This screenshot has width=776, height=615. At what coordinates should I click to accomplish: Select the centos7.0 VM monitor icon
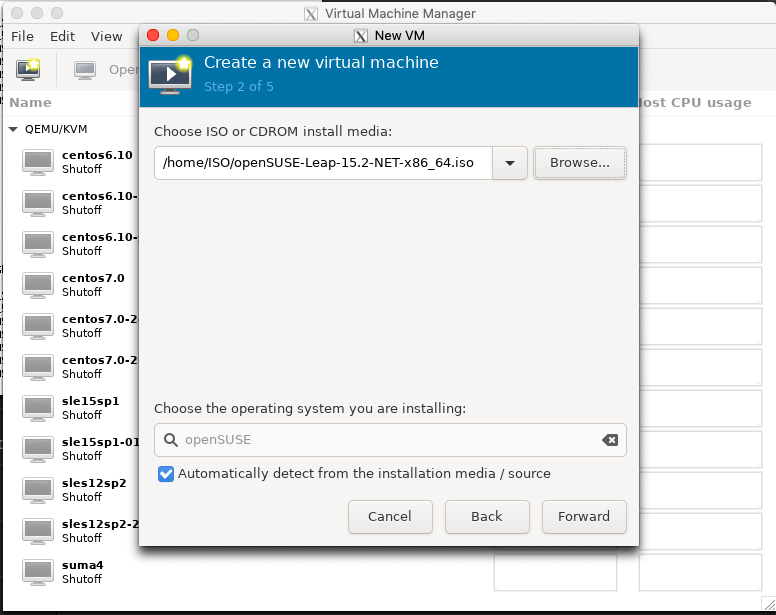pos(38,285)
